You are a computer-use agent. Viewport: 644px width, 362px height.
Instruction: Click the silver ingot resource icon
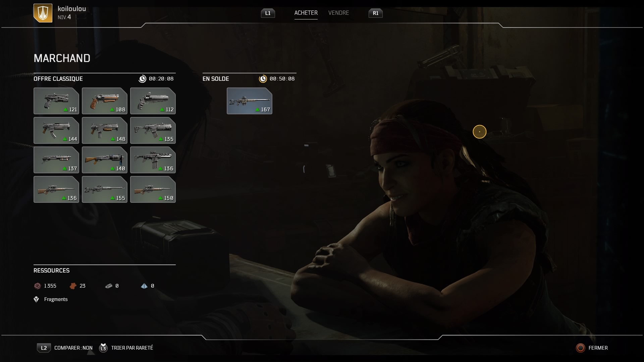pos(109,286)
